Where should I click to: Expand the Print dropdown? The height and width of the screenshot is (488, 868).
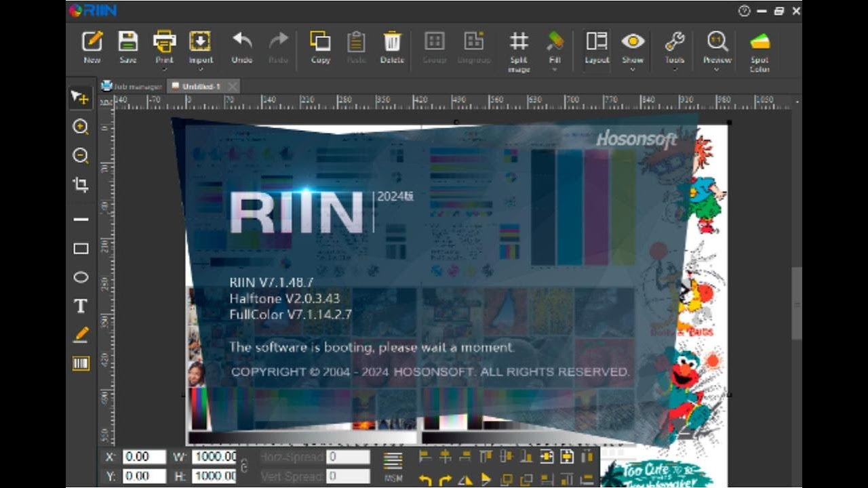(x=164, y=69)
